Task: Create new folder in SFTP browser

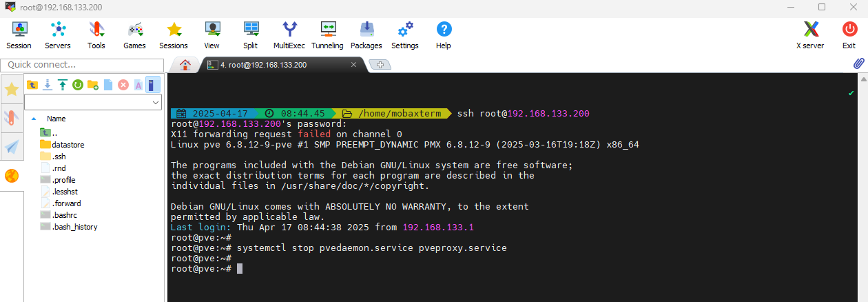Action: tap(93, 85)
